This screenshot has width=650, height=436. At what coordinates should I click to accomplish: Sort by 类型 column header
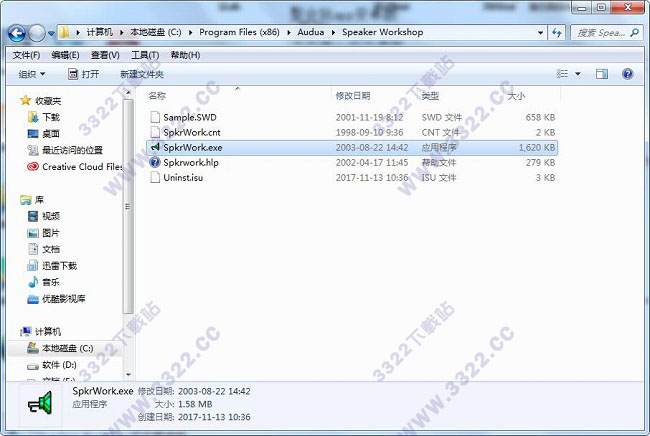coord(430,96)
